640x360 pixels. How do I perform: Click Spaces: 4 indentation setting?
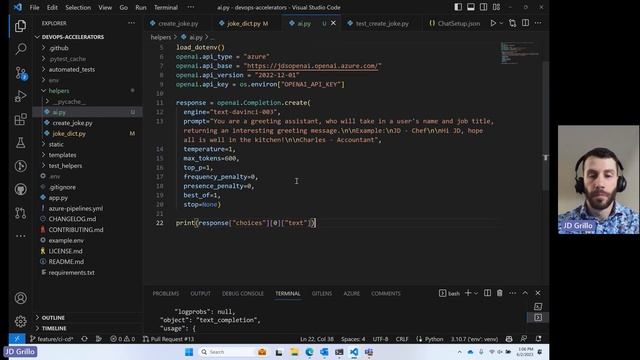(353, 339)
